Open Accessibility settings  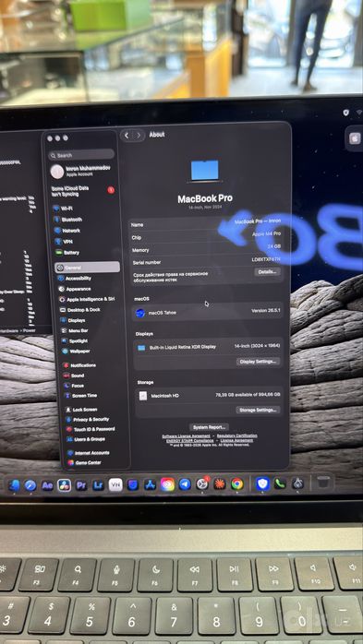point(75,279)
